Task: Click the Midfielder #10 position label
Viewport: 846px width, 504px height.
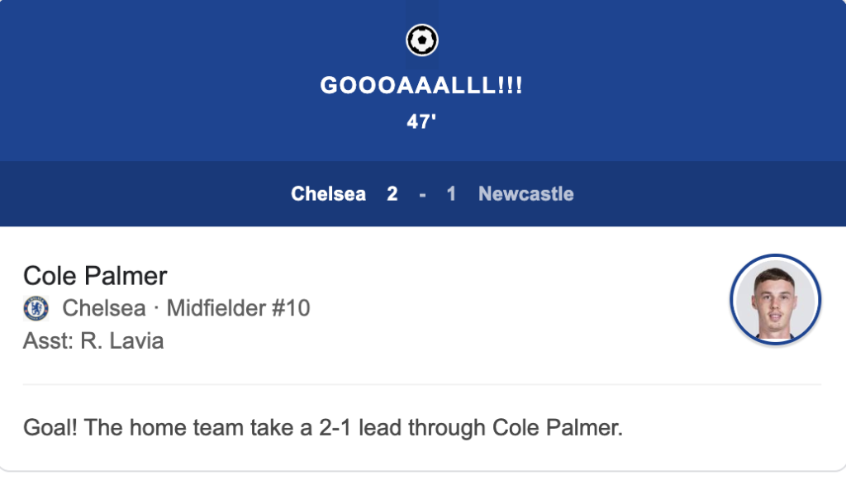Action: pyautogui.click(x=238, y=309)
